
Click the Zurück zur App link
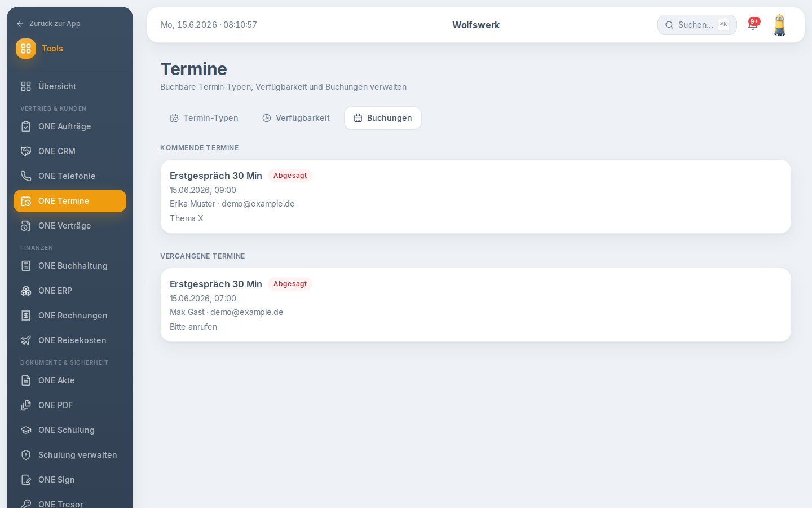pyautogui.click(x=48, y=24)
